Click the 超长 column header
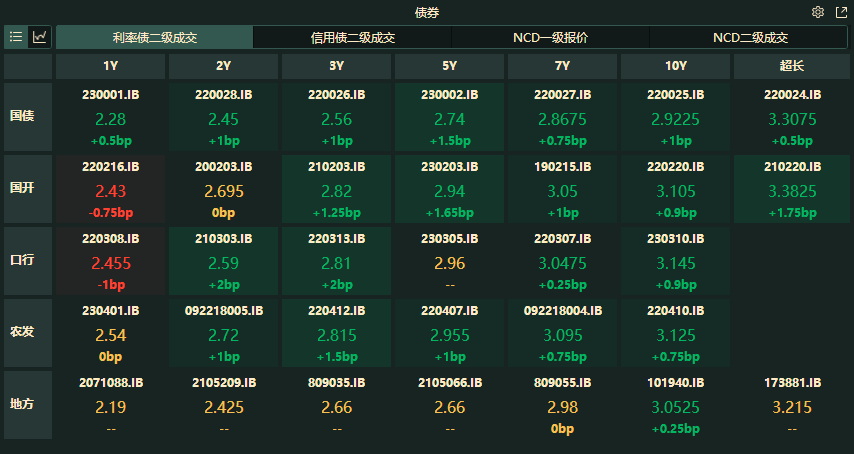Image resolution: width=854 pixels, height=454 pixels. click(792, 66)
